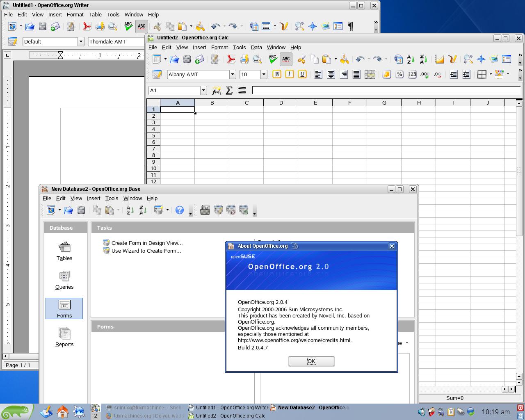525x420 pixels.
Task: Open the Tools menu in Base
Action: point(112,198)
